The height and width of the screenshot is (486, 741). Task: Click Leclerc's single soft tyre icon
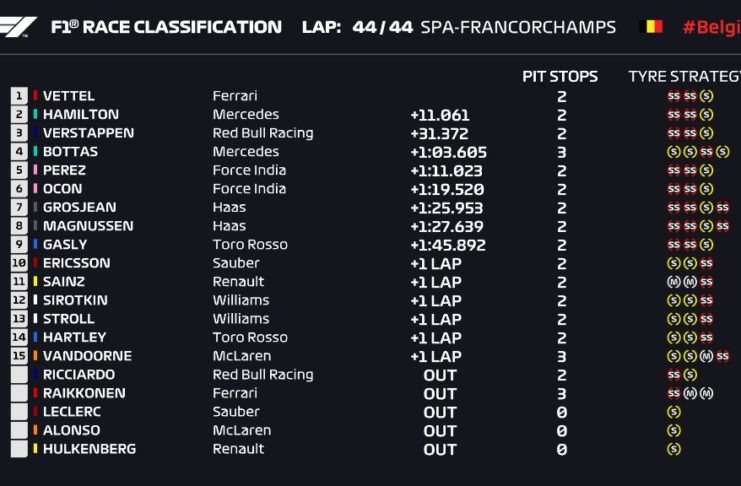click(x=674, y=412)
